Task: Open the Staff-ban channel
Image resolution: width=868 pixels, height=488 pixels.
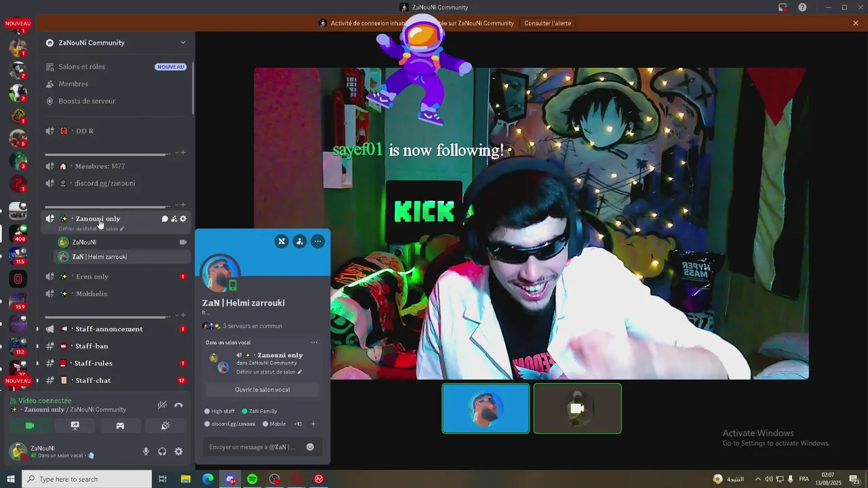Action: click(x=116, y=346)
